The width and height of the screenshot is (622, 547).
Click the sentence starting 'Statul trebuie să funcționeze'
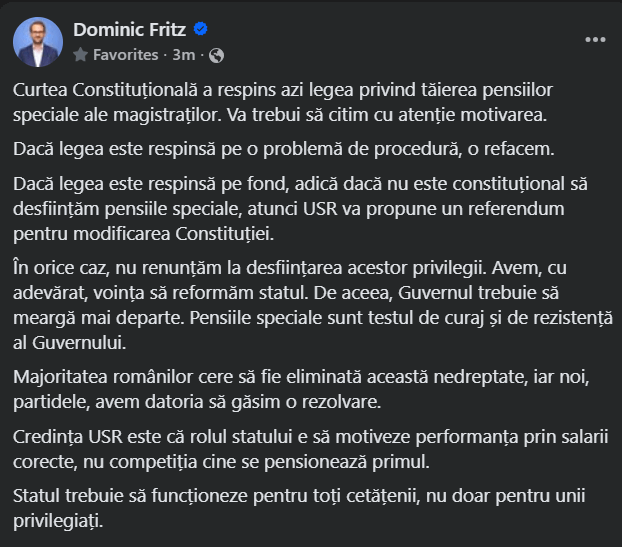pyautogui.click(x=299, y=508)
